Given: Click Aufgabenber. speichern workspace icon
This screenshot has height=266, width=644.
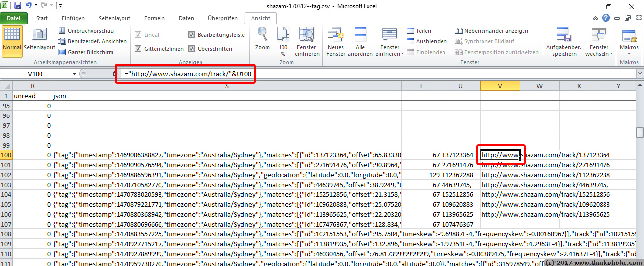Looking at the screenshot, I should [564, 41].
